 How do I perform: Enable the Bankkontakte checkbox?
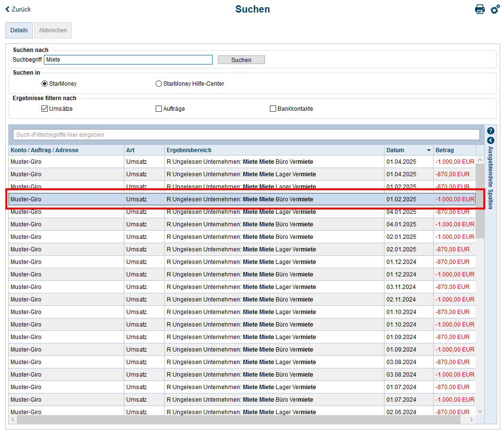tap(273, 108)
